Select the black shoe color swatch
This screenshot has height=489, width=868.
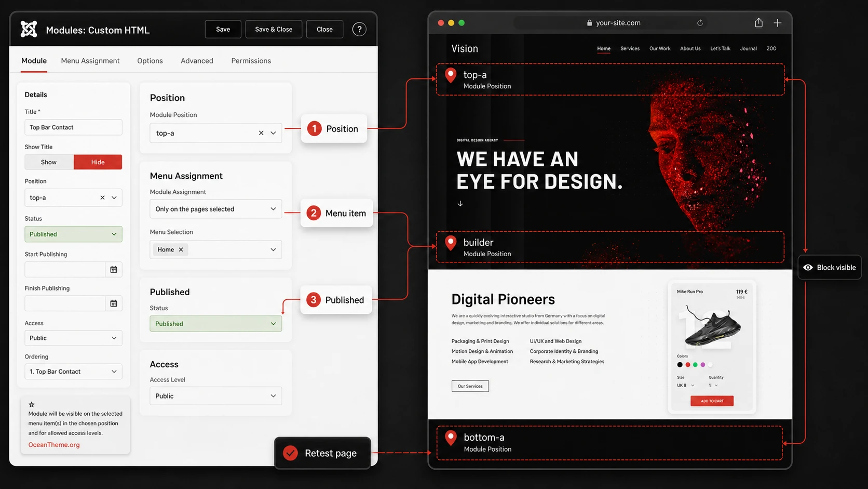pyautogui.click(x=680, y=365)
